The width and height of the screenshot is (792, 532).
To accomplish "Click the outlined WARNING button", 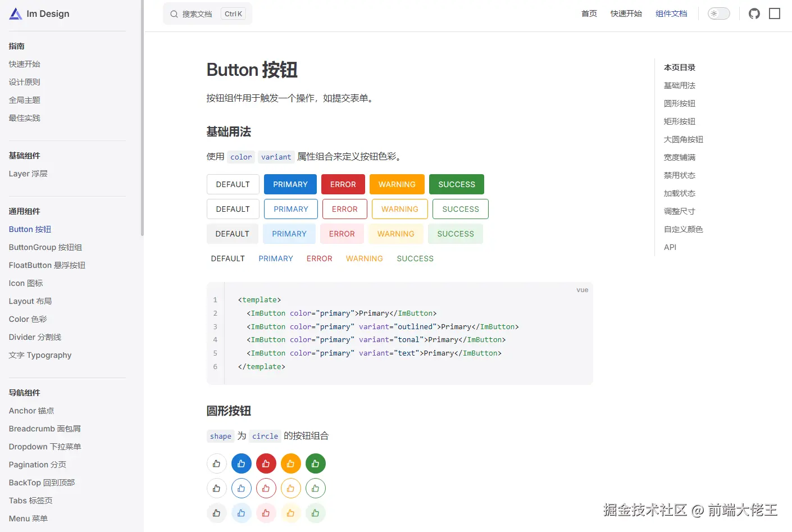I will pos(400,209).
